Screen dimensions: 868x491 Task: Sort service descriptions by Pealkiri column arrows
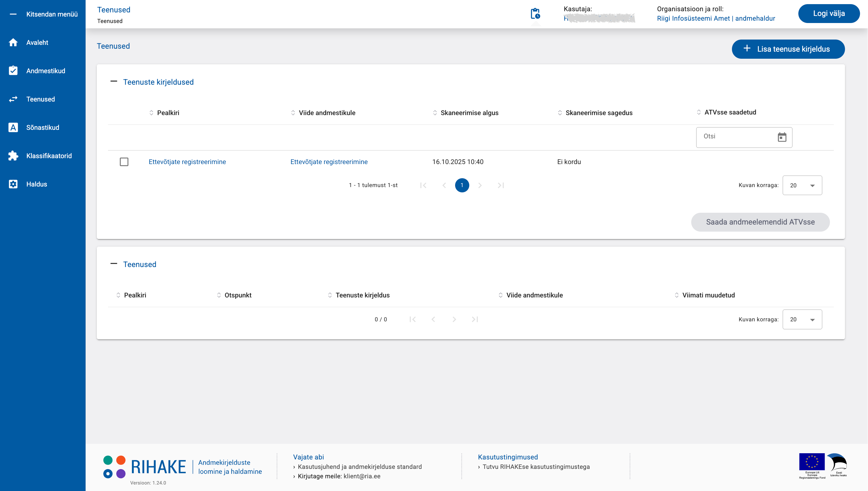(151, 113)
